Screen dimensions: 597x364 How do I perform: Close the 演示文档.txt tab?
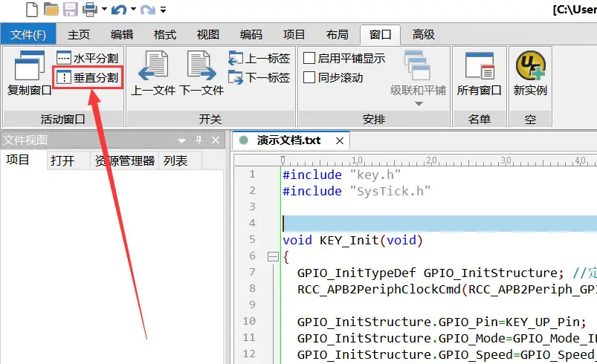(x=340, y=140)
